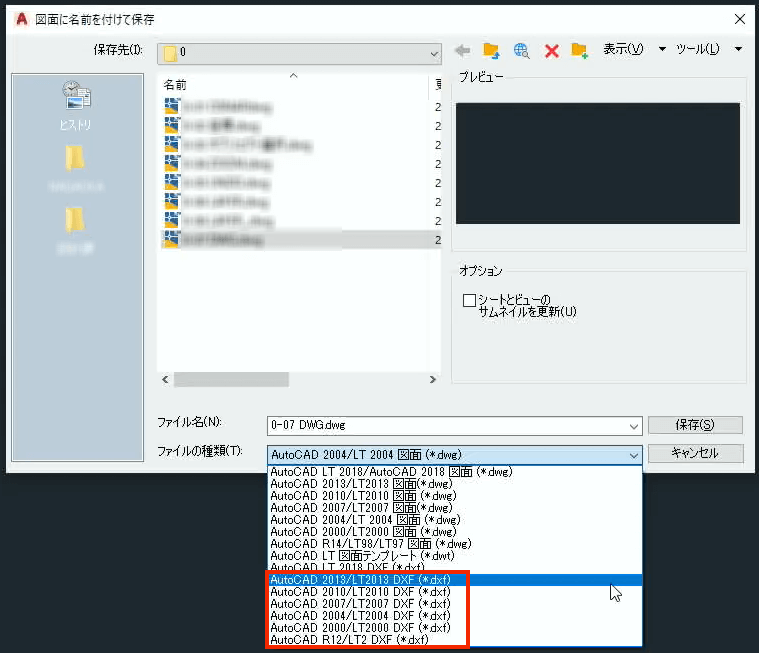Select AutoCAD 2010/LT2010 DXF (*.dxf)
This screenshot has height=653, width=759.
tap(455, 592)
